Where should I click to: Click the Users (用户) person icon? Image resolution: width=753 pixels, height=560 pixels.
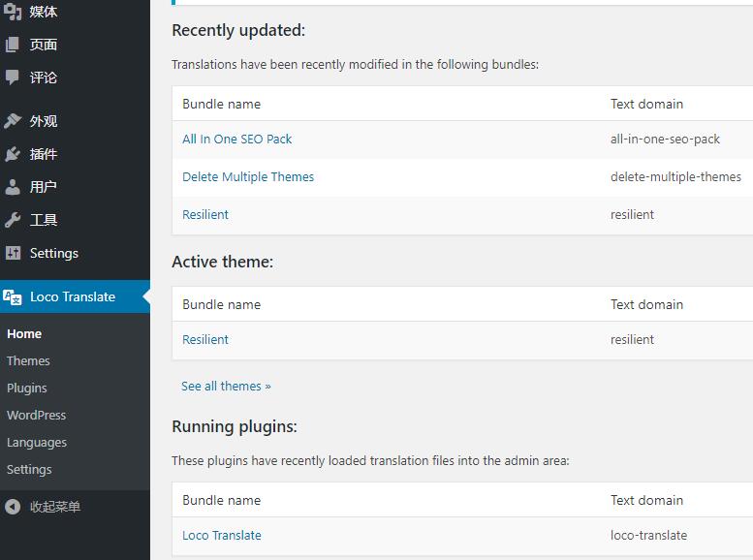click(13, 187)
